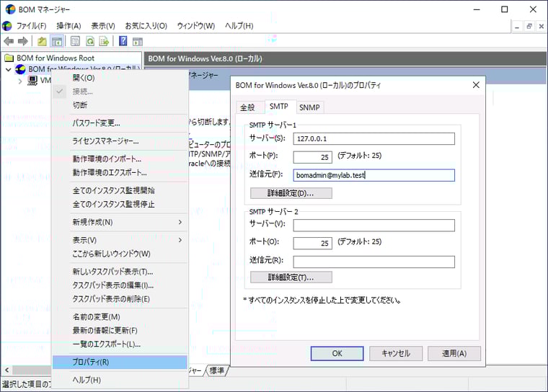Viewport: 548px width, 392px height.
Task: Switch to the SMTP tab
Action: 279,106
